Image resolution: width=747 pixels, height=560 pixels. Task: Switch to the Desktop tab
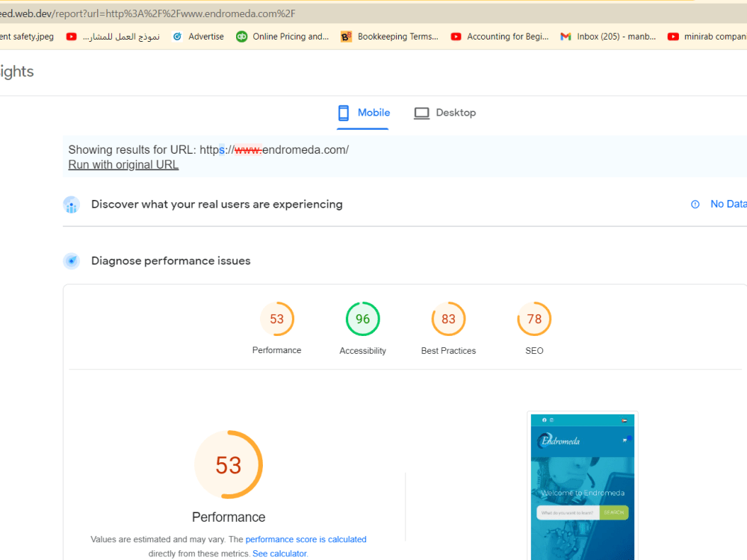click(445, 112)
